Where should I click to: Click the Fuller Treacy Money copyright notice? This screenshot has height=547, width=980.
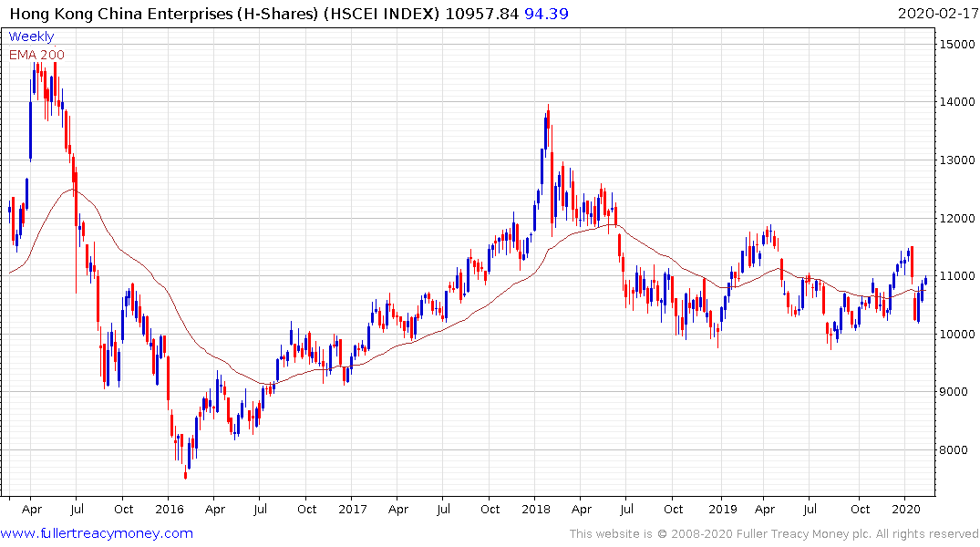click(774, 534)
